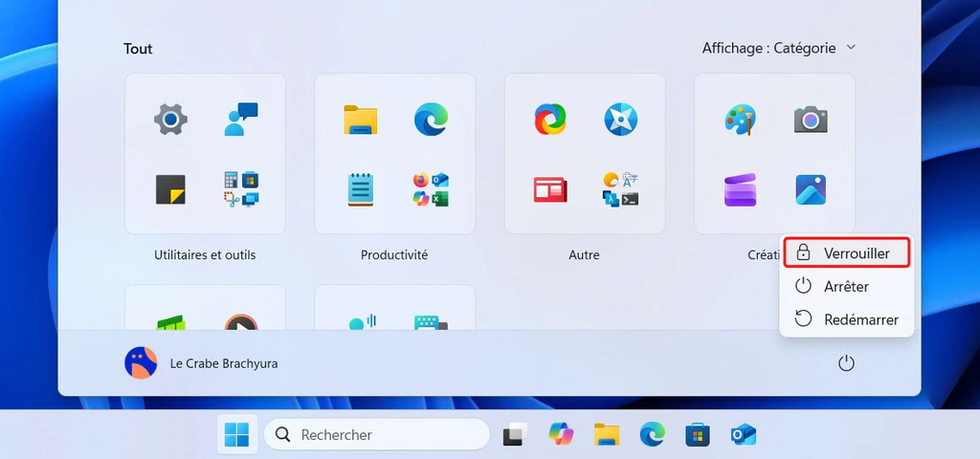The image size is (980, 459).
Task: Open the red News app in Autre
Action: click(550, 189)
